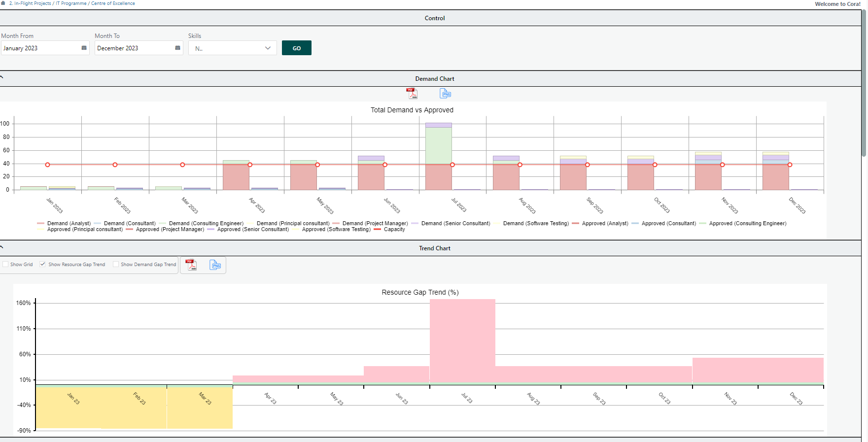The image size is (868, 442).
Task: Click the Control section header
Action: click(434, 18)
